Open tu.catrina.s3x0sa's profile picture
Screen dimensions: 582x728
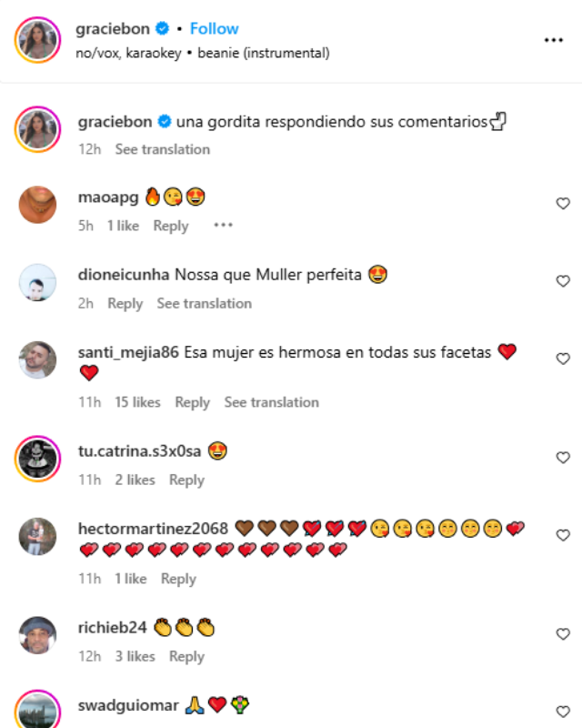pyautogui.click(x=37, y=459)
